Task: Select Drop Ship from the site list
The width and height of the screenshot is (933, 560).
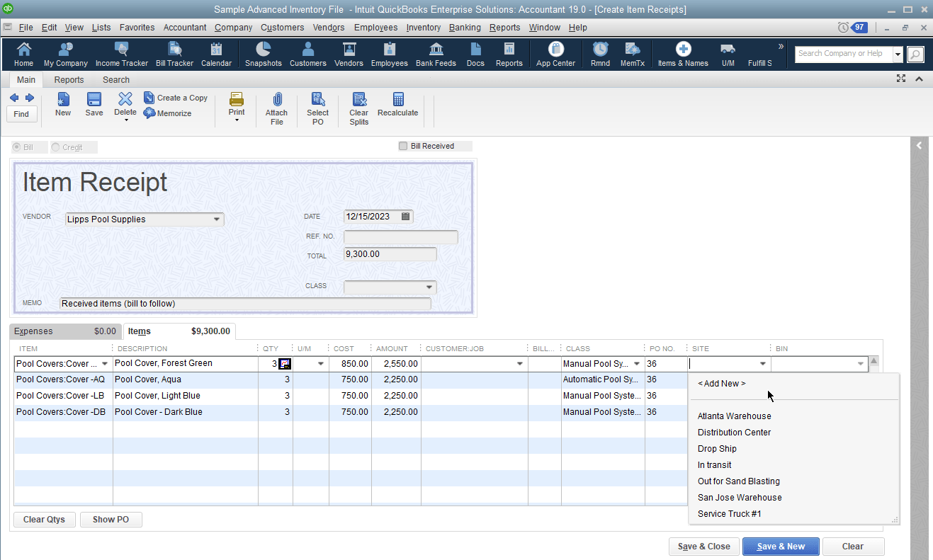Action: pyautogui.click(x=717, y=449)
